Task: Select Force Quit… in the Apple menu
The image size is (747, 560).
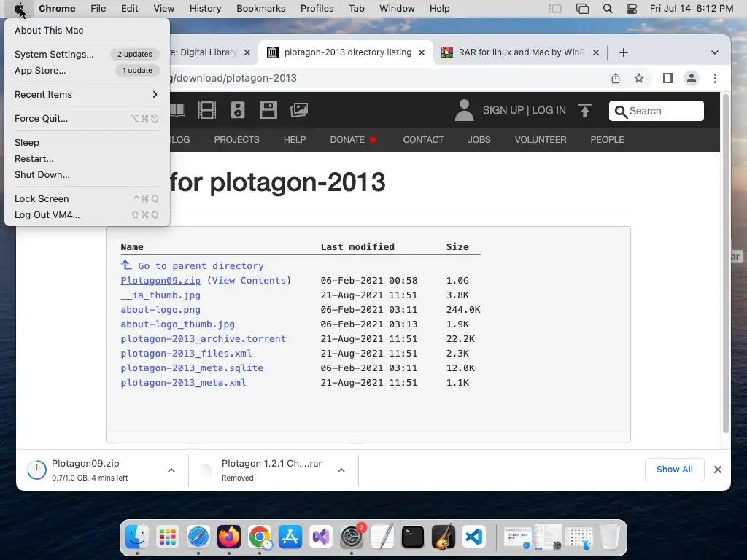Action: (x=86, y=119)
